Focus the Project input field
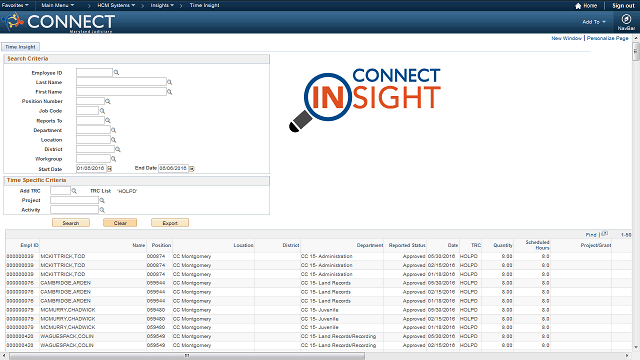This screenshot has width=640, height=360. click(x=74, y=200)
